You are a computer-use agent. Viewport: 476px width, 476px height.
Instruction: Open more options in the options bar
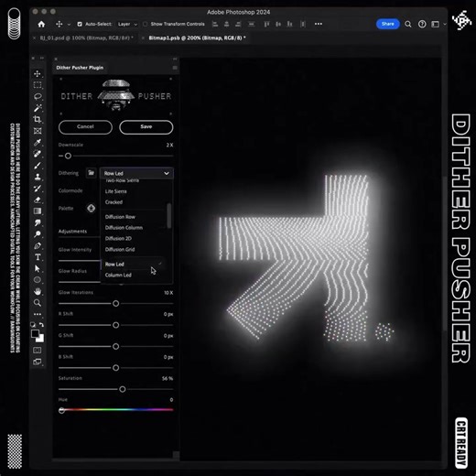(x=319, y=24)
